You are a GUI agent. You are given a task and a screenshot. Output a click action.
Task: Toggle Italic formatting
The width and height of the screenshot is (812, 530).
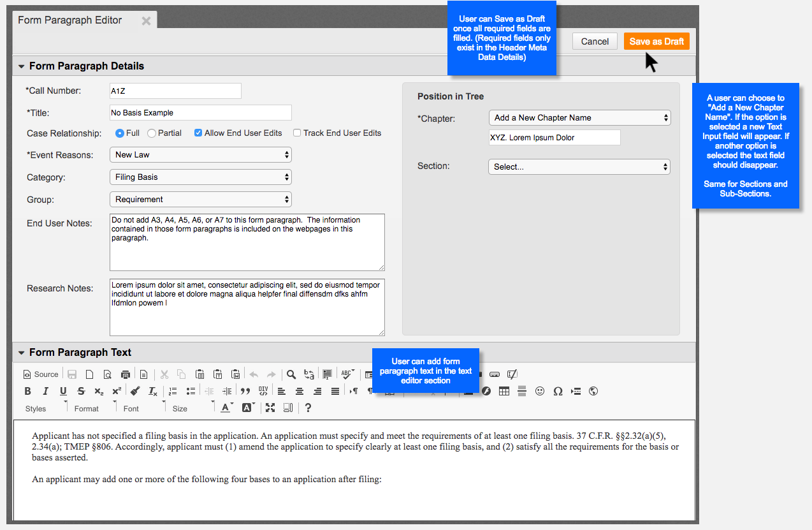[x=45, y=391]
